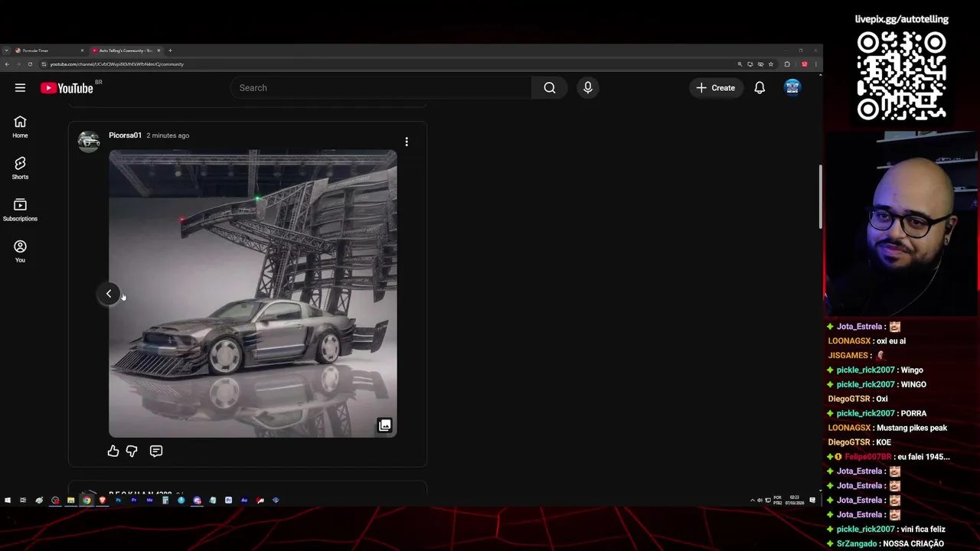Viewport: 980px width, 551px height.
Task: Click the zoom magnifier in the address bar
Action: pyautogui.click(x=740, y=64)
